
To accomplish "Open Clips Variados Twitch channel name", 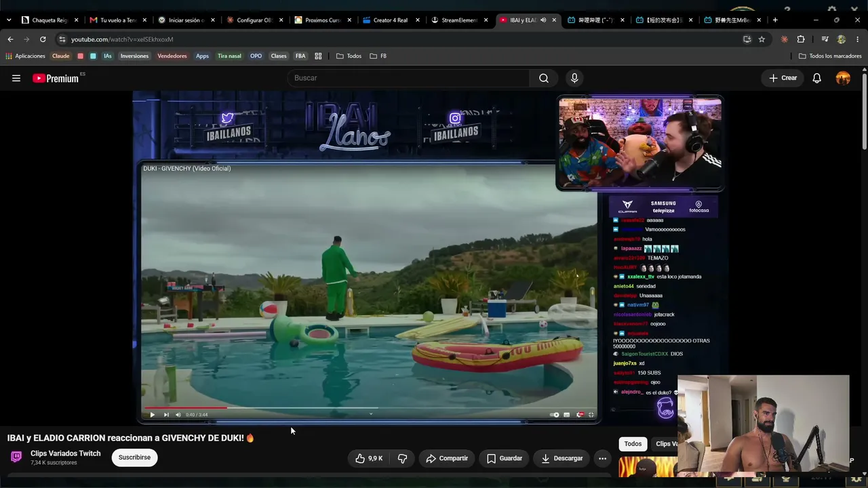I will pyautogui.click(x=65, y=453).
